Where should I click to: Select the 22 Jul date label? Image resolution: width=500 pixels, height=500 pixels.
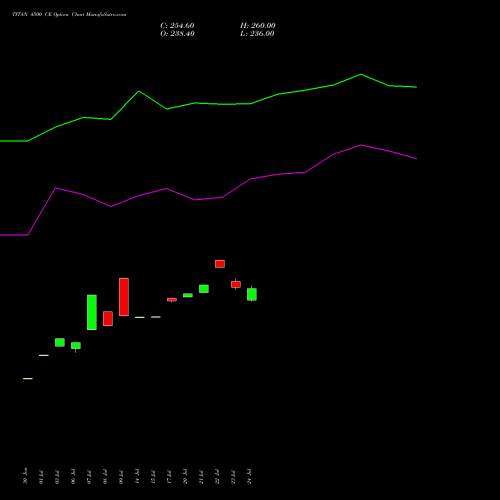217,477
